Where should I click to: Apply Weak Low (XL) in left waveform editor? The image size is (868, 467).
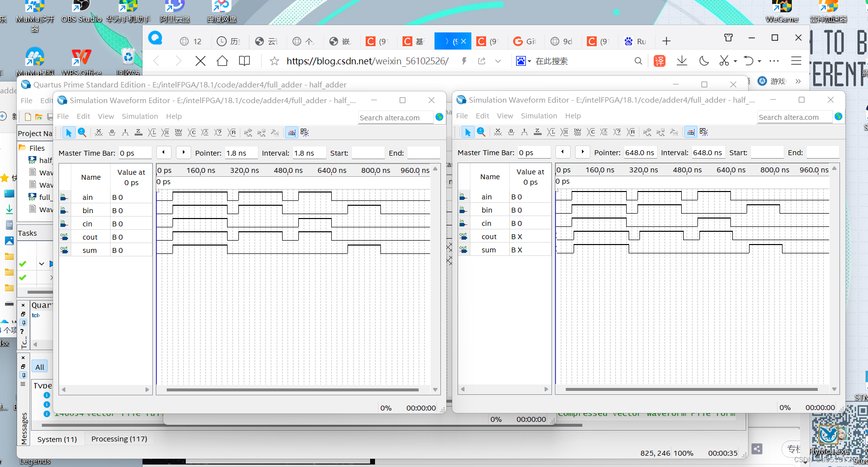pyautogui.click(x=152, y=133)
